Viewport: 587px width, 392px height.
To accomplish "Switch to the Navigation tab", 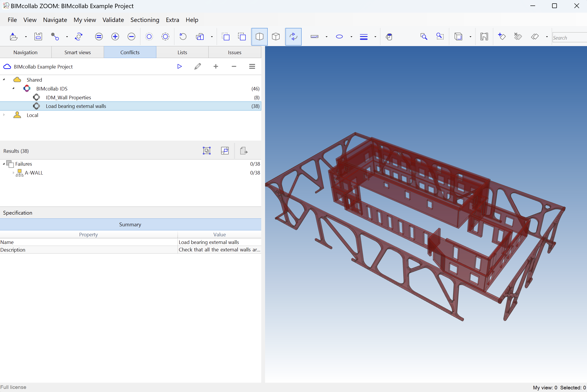I will pyautogui.click(x=26, y=52).
